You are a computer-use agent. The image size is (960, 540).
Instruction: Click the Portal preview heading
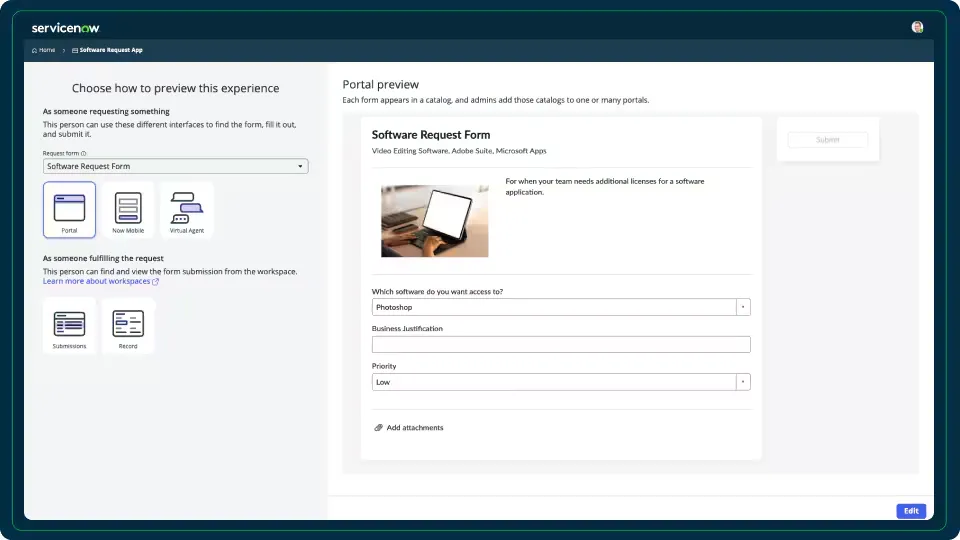coord(381,84)
